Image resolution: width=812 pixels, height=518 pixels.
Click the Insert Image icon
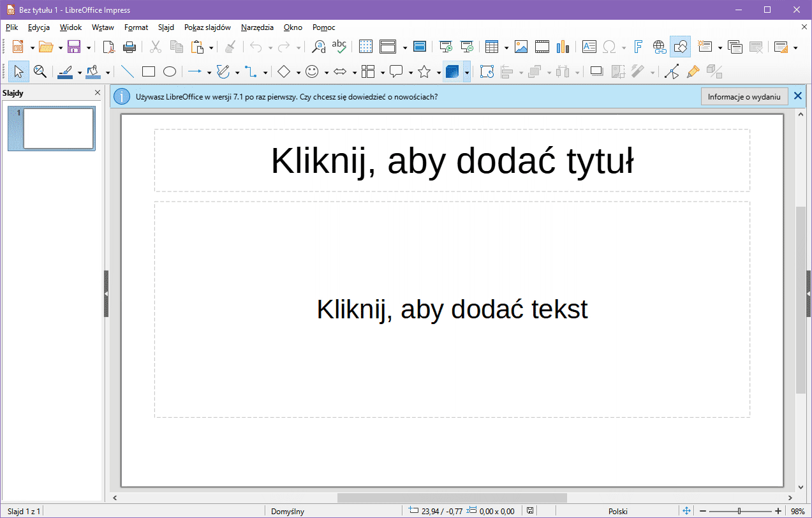point(521,47)
